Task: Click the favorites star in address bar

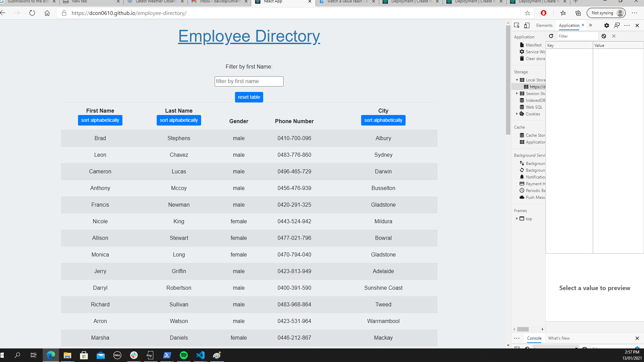Action: coord(527,13)
